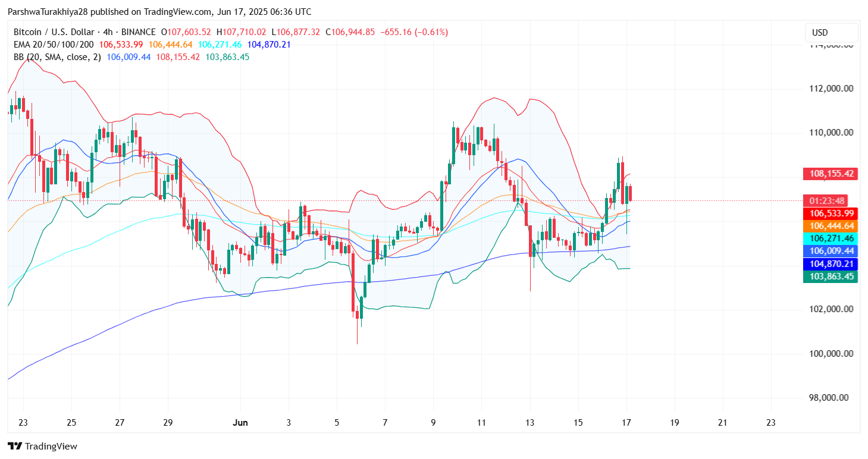
Task: Click the EMA 20/50/100/200 indicator label
Action: [54, 45]
